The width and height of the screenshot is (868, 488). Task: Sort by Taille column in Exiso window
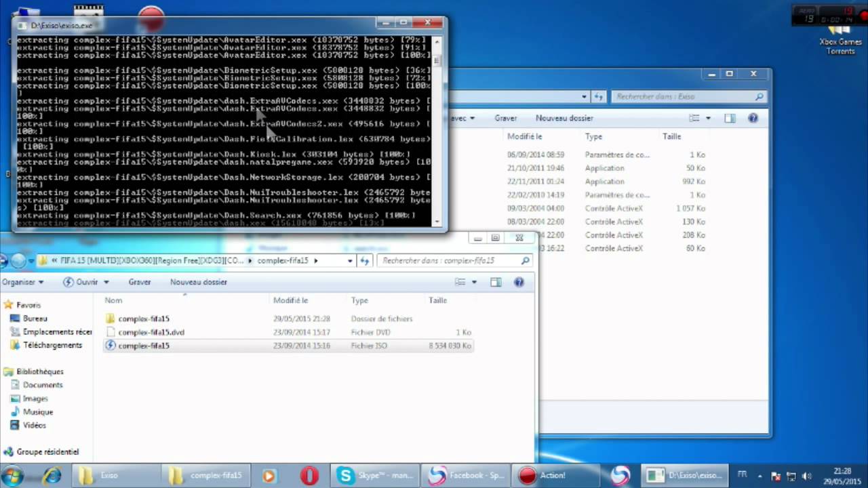click(671, 137)
